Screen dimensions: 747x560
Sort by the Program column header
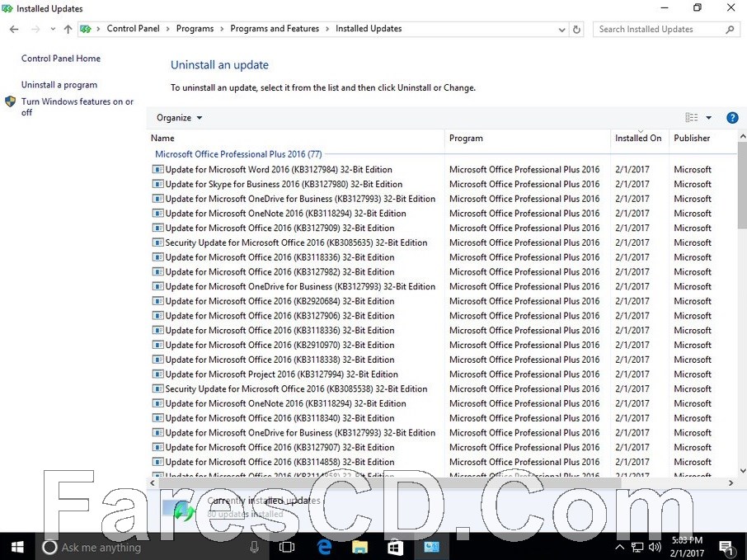(x=528, y=139)
